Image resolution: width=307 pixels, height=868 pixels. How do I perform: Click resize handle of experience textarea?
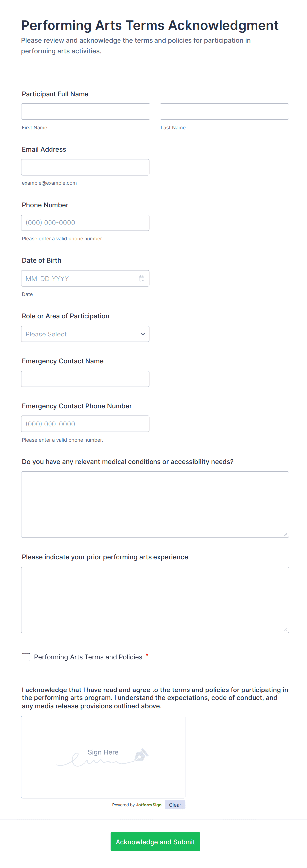[285, 629]
